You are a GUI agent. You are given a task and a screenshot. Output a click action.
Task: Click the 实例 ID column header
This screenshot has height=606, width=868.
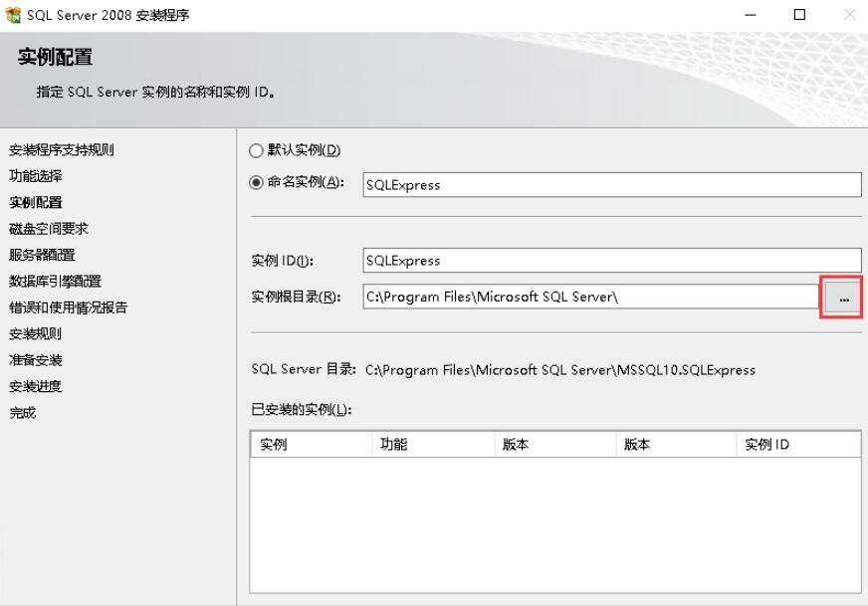pos(798,445)
